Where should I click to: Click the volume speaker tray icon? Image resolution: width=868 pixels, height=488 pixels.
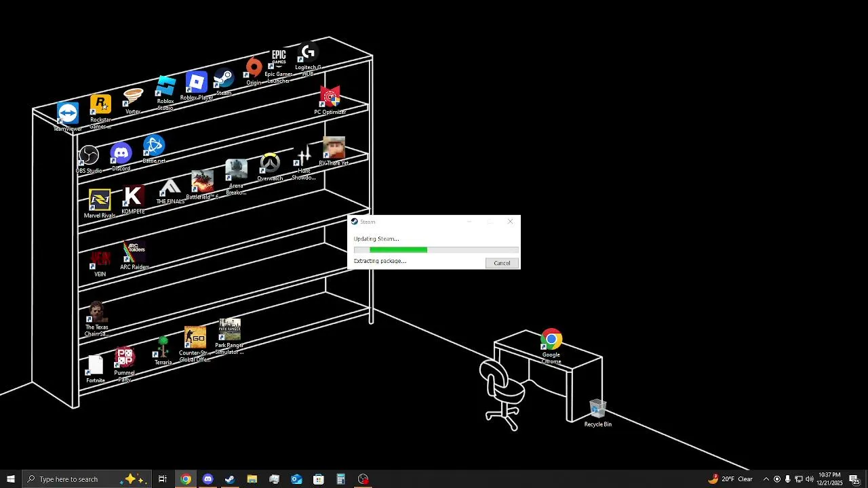click(809, 479)
